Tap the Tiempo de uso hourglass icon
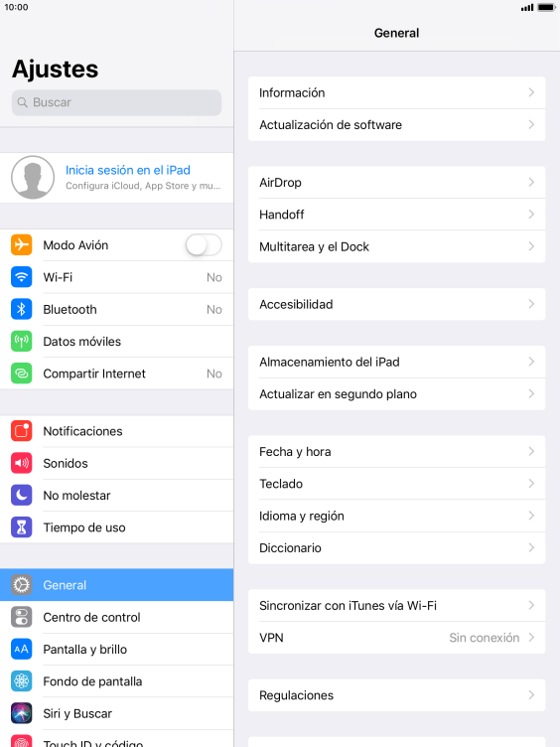Screen dimensions: 560x747 click(22, 527)
